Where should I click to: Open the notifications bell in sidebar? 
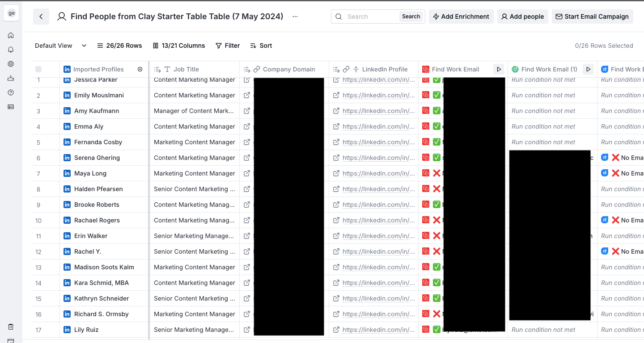tap(11, 50)
